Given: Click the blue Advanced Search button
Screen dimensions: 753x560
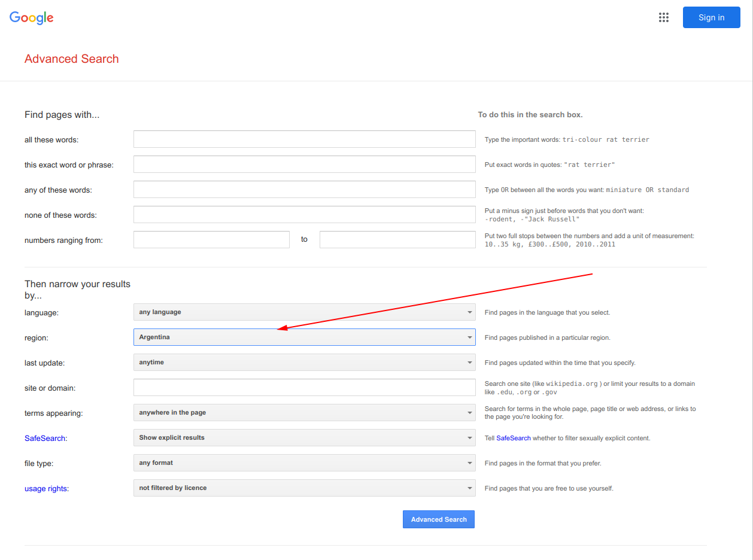Looking at the screenshot, I should (x=439, y=519).
